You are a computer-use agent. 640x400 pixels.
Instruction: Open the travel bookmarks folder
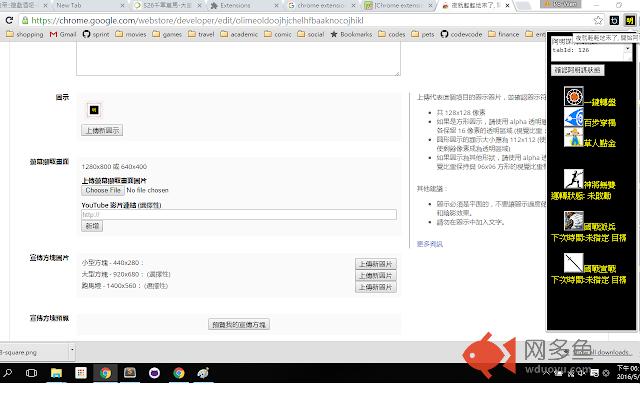201,34
